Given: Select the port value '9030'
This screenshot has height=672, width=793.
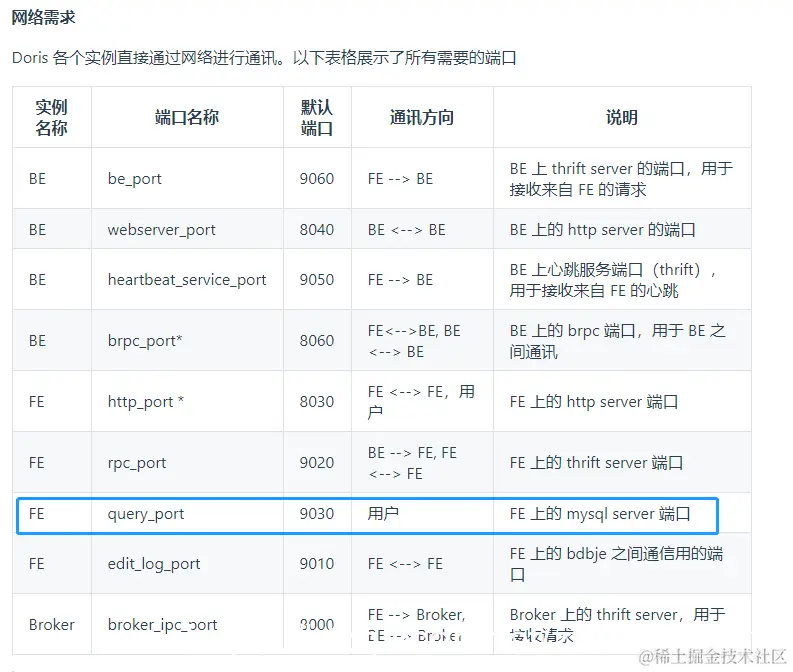Looking at the screenshot, I should 317,514.
